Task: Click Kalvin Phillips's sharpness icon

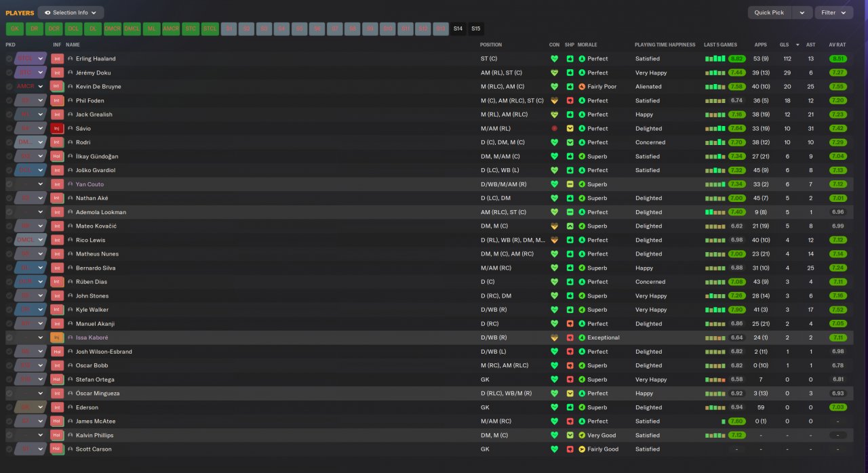Action: 570,435
